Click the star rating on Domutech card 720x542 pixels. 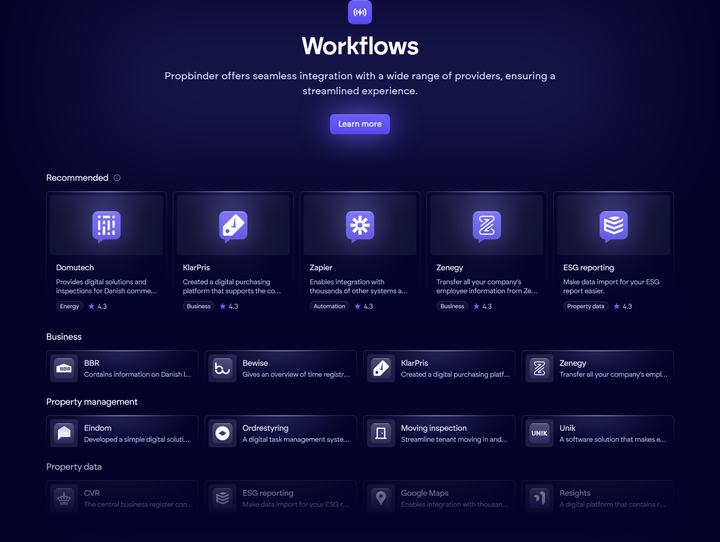pos(97,306)
